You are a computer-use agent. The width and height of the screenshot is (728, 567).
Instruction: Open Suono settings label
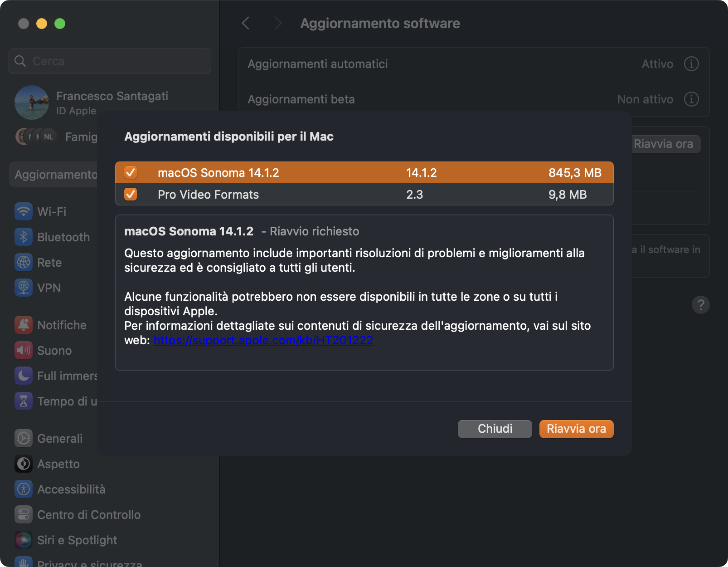point(54,351)
